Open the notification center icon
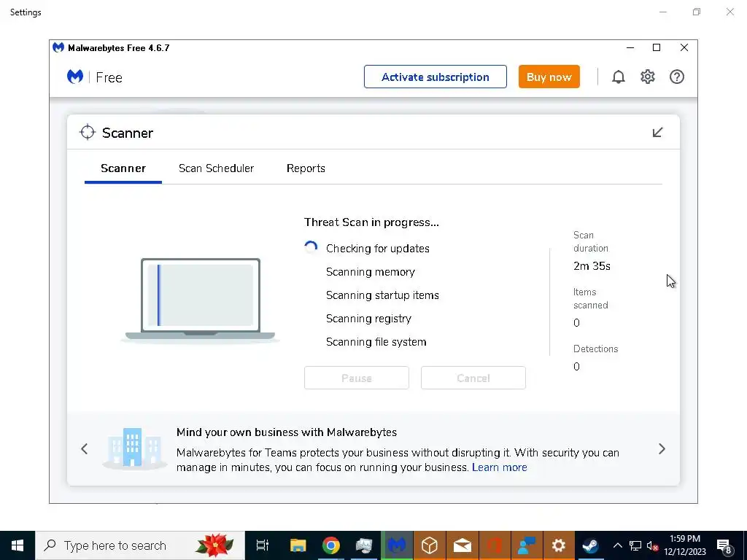747x560 pixels. coord(724,546)
